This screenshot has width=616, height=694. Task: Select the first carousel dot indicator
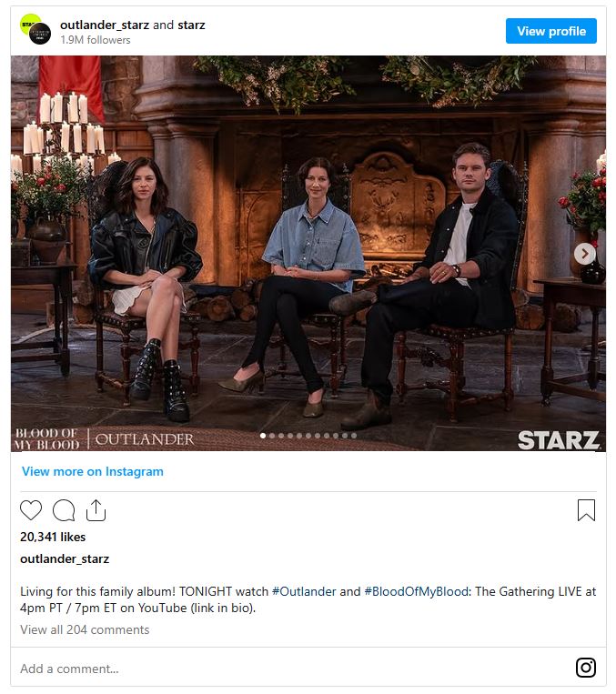pos(263,436)
